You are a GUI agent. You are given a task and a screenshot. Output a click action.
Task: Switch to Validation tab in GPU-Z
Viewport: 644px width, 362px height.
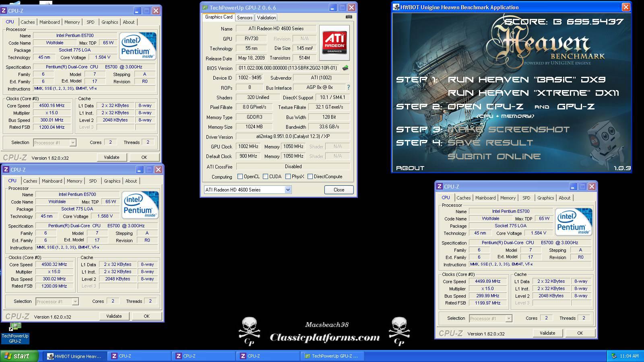pos(266,18)
